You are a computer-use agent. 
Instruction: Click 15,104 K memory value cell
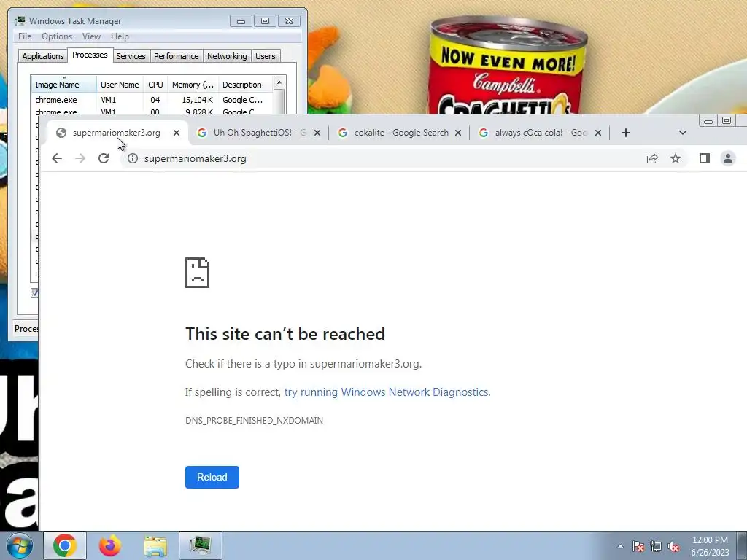pyautogui.click(x=197, y=100)
